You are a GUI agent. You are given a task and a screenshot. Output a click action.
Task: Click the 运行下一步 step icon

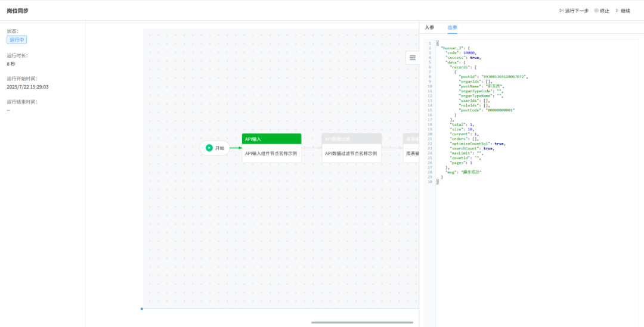[x=562, y=11]
